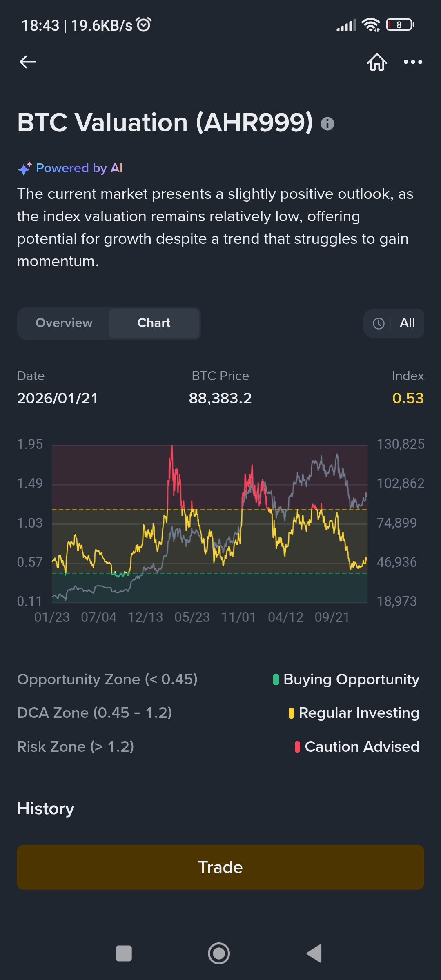
Task: Select the Chart tab
Action: point(154,323)
